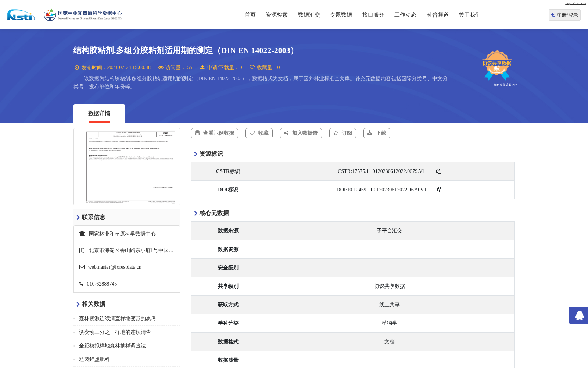
Task: Open 科普频道 menu item
Action: tap(438, 15)
